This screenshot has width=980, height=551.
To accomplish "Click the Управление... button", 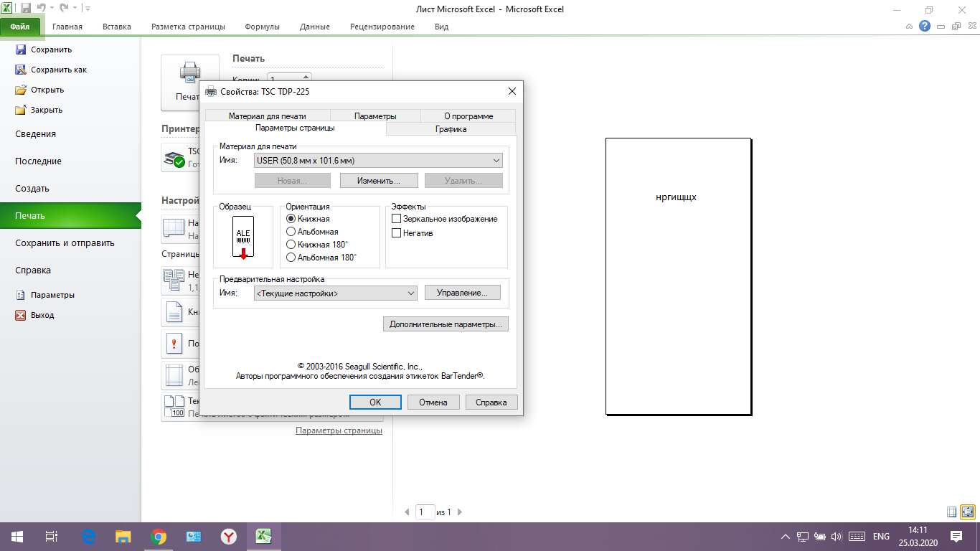I will [x=463, y=293].
